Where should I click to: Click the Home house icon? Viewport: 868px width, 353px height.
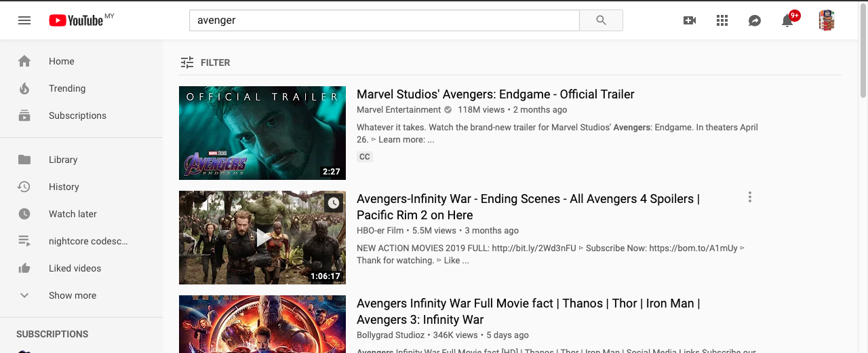(x=24, y=61)
